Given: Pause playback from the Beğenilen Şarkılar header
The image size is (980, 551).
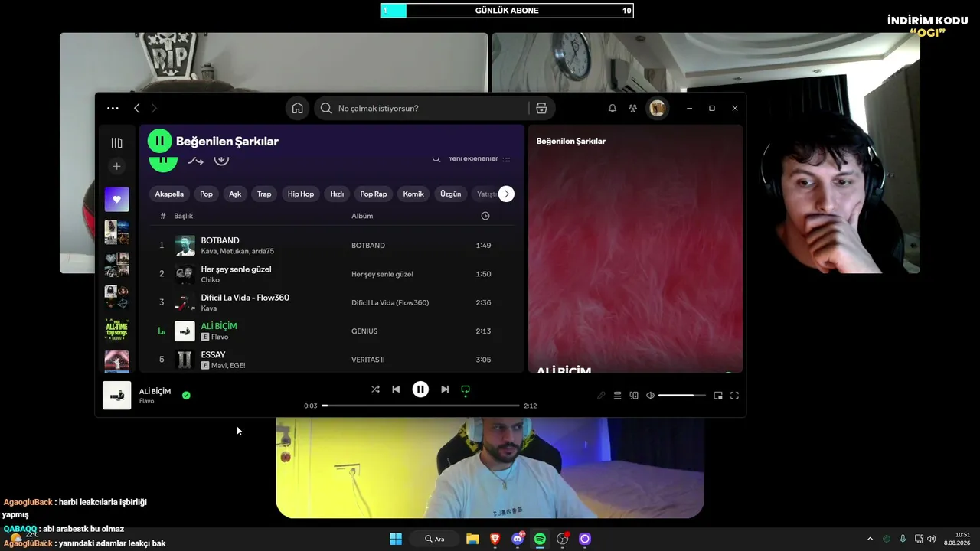Looking at the screenshot, I should coord(159,141).
